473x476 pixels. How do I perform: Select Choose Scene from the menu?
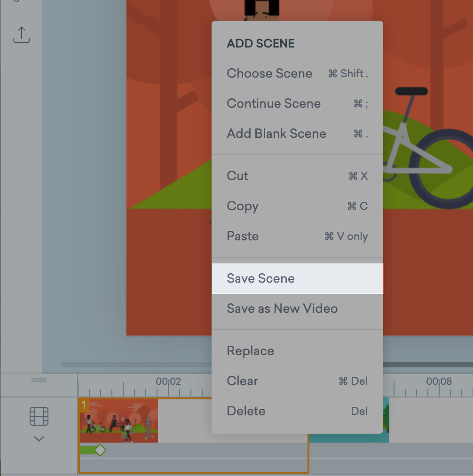point(269,73)
